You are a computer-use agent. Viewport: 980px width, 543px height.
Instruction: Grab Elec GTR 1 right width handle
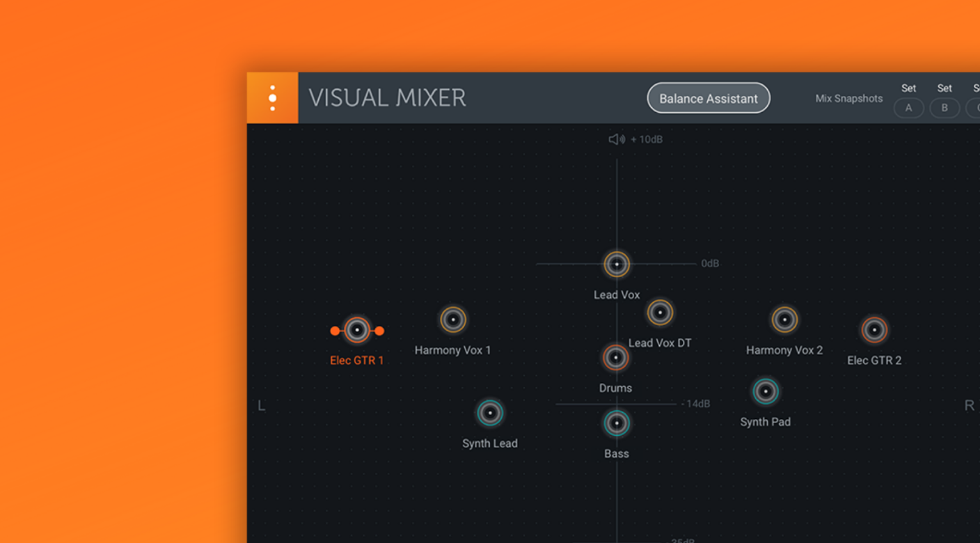[379, 331]
